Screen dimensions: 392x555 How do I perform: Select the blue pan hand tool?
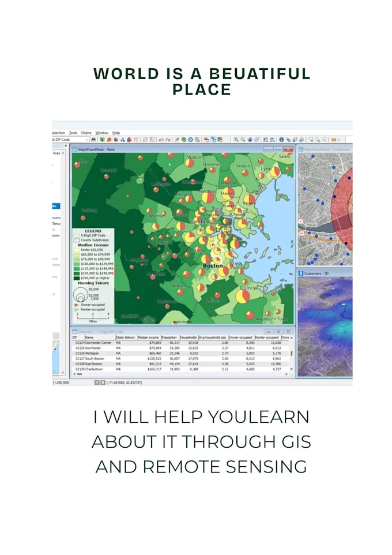[x=250, y=140]
